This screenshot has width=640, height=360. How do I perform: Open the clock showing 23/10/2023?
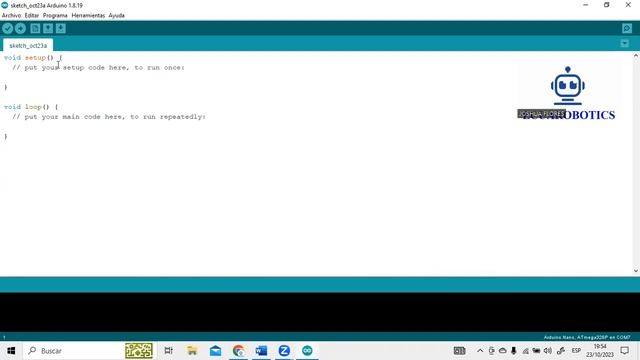(x=600, y=351)
